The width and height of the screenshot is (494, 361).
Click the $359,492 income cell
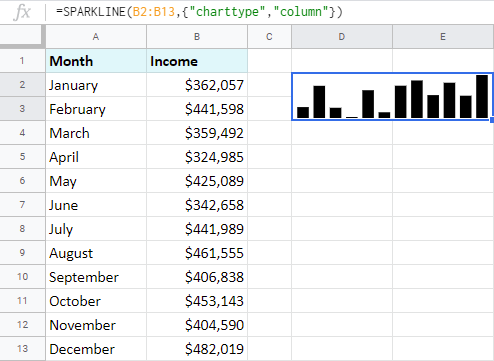click(x=197, y=133)
